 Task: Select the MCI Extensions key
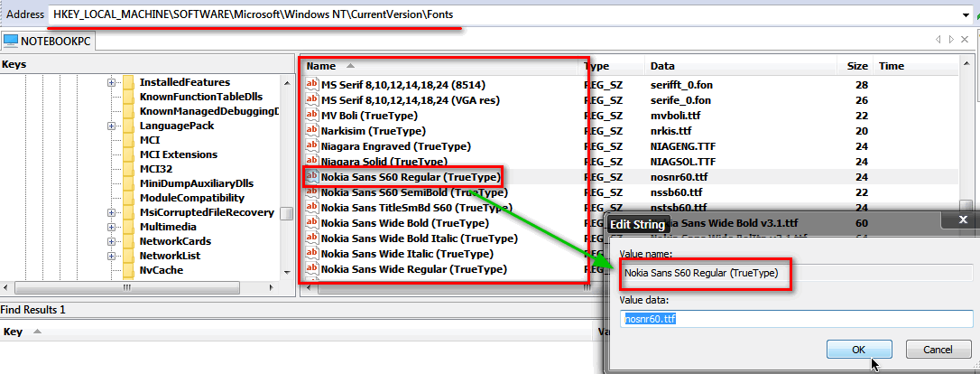tap(178, 154)
